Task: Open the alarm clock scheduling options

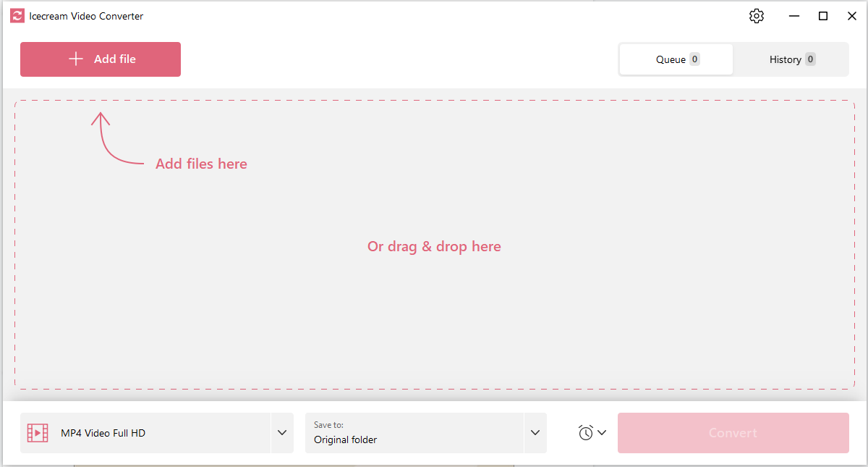Action: pyautogui.click(x=592, y=433)
